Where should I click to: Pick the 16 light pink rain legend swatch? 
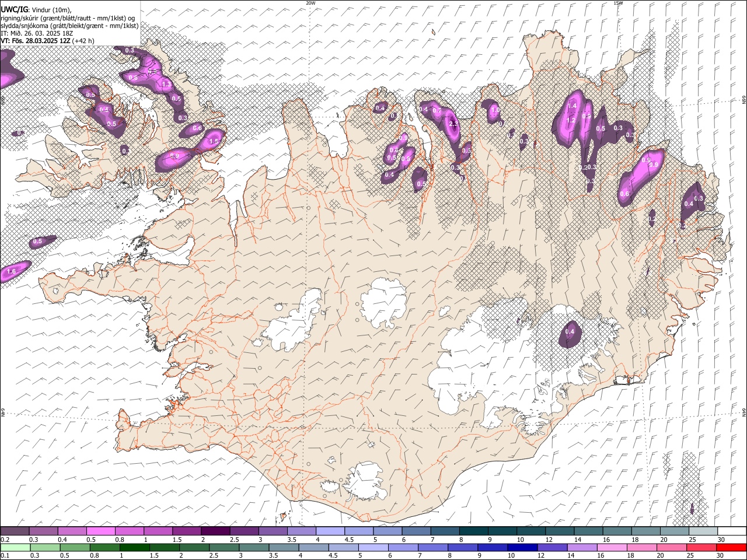(612, 547)
